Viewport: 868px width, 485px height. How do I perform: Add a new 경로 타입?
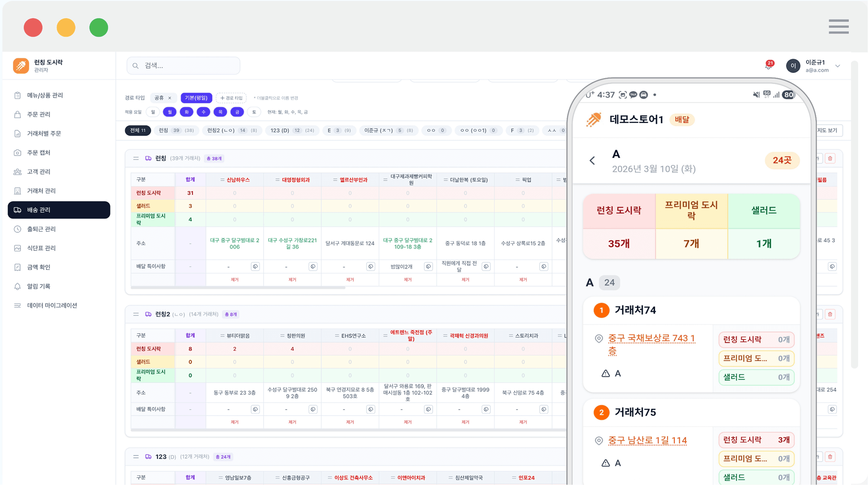pos(231,98)
